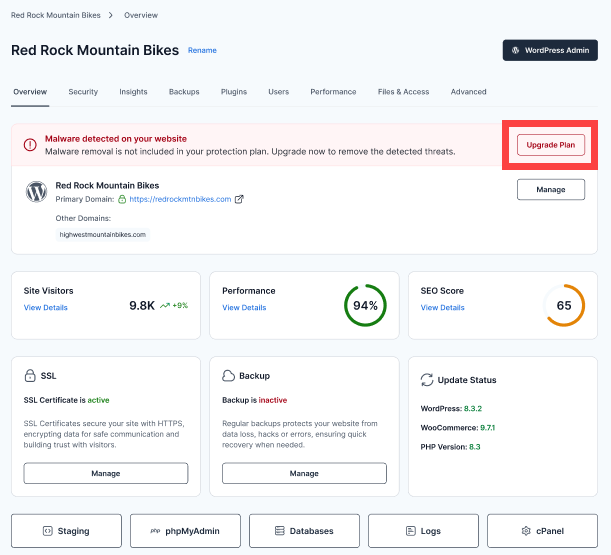The width and height of the screenshot is (611, 555).
Task: Click Manage in the Backup card
Action: (x=304, y=473)
